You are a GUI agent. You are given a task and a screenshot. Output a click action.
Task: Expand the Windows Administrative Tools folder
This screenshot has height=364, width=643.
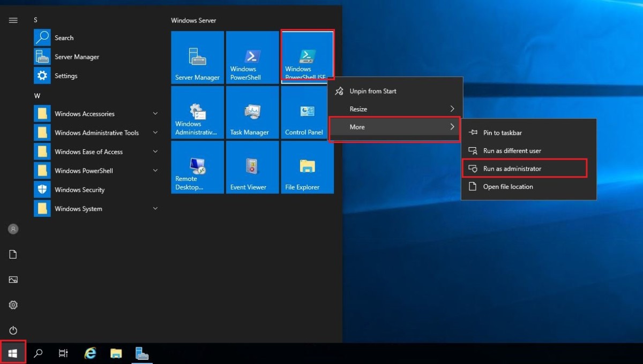coord(96,133)
